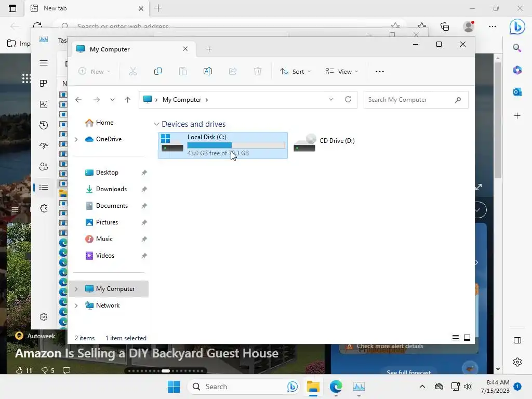Click the Cut scissors icon in Explorer toolbar

132,71
